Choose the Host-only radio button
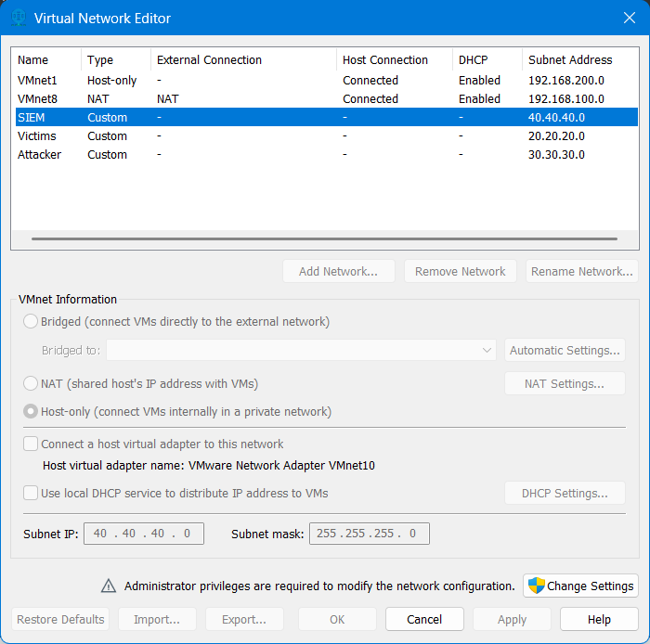 [x=32, y=411]
